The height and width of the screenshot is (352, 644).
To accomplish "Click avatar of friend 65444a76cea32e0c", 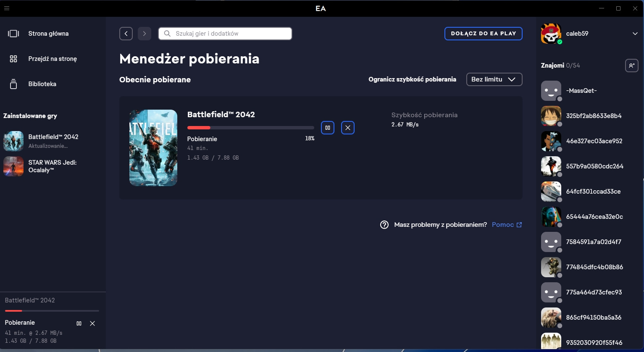I will coord(551,217).
